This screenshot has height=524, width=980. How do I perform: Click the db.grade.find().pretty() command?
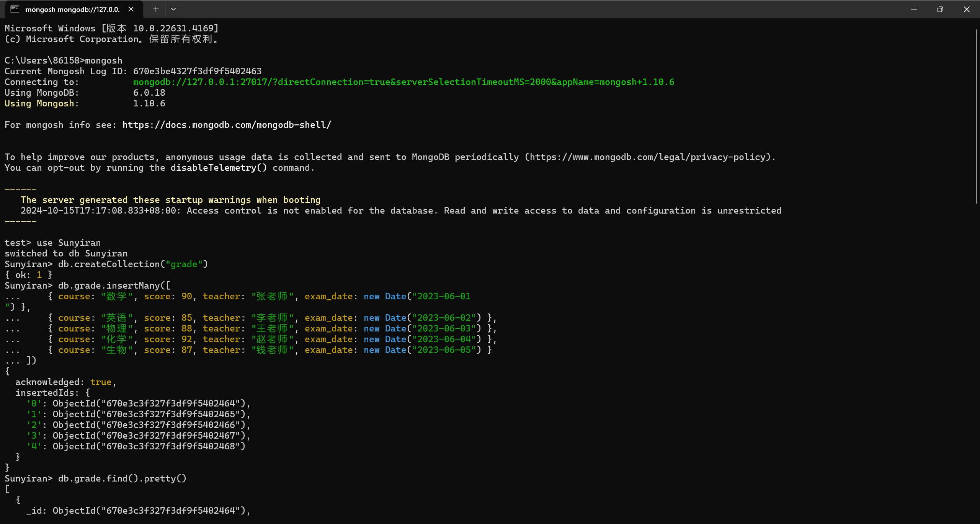pos(122,479)
